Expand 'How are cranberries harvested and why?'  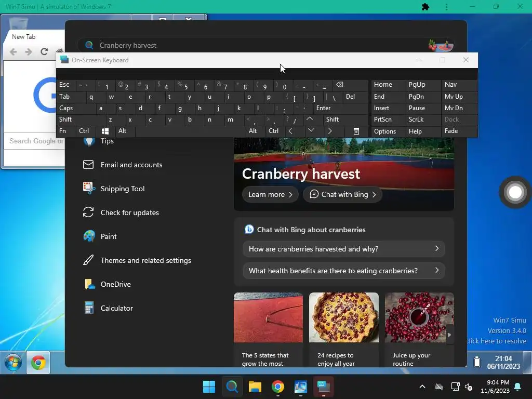click(x=344, y=249)
